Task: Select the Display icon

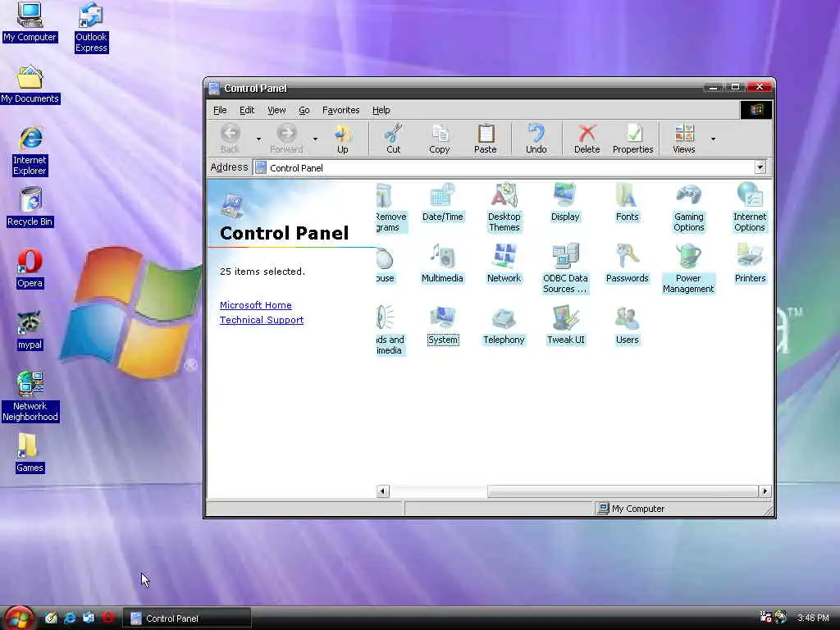Action: [x=565, y=202]
